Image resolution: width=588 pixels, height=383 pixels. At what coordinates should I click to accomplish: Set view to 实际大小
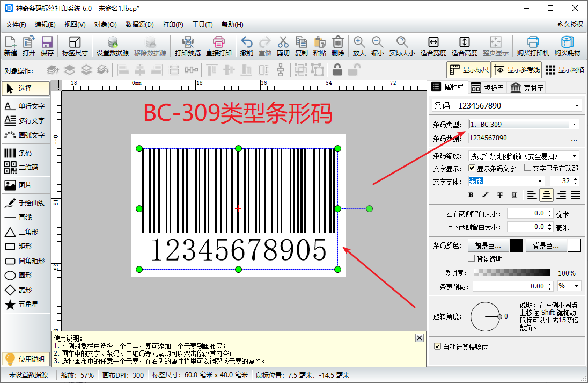coord(402,46)
